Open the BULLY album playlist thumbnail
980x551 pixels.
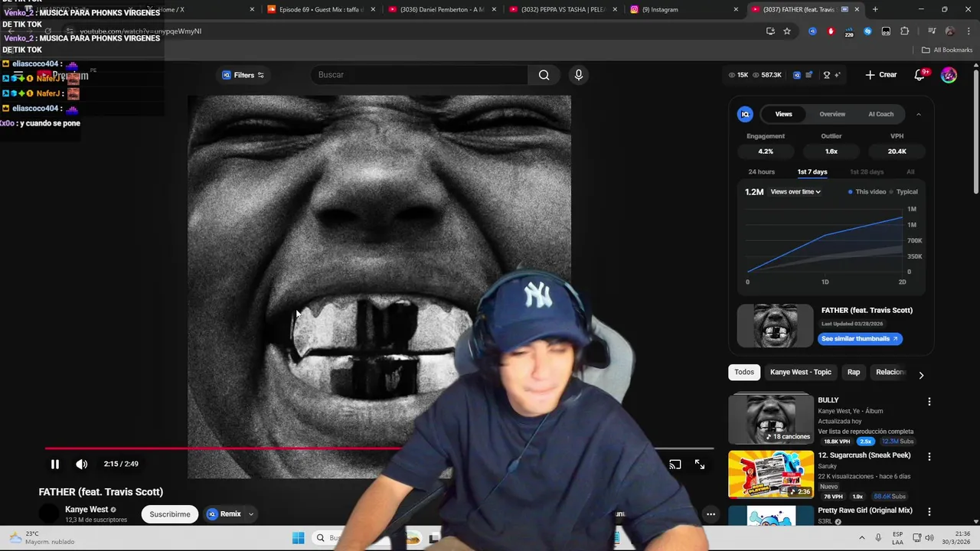770,419
